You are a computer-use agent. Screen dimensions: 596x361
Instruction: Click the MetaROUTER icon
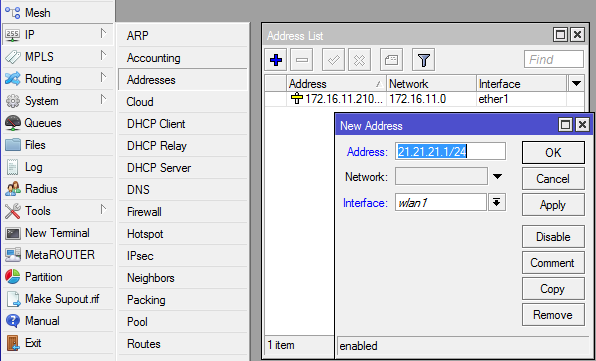(x=13, y=255)
